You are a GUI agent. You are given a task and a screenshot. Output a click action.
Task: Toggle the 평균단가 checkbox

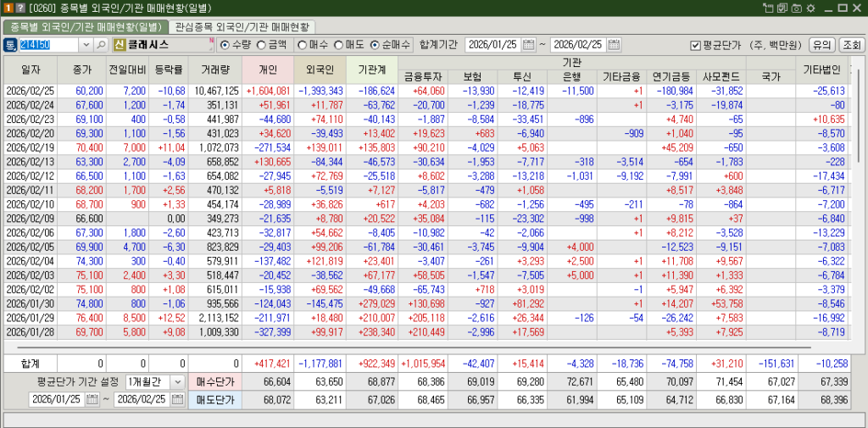tap(696, 46)
